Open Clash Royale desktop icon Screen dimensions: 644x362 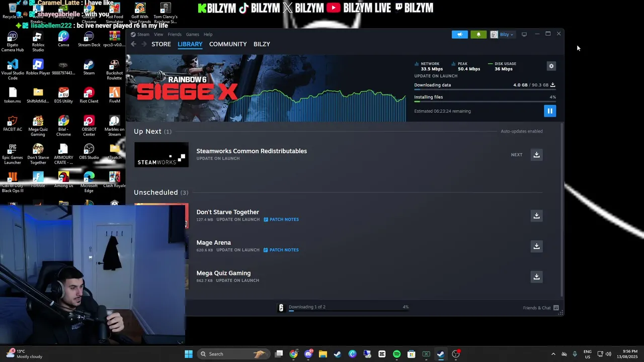click(x=114, y=180)
